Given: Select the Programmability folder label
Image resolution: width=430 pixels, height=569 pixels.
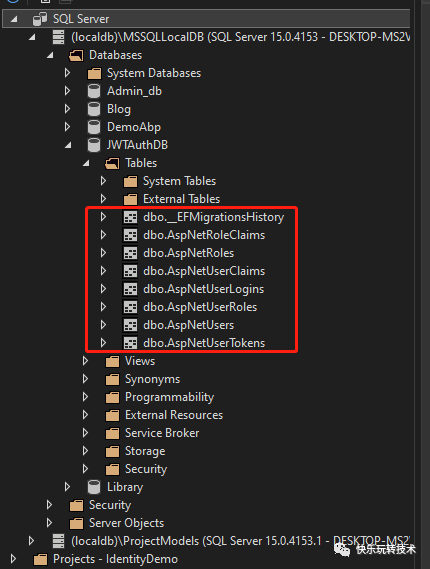Looking at the screenshot, I should (169, 397).
